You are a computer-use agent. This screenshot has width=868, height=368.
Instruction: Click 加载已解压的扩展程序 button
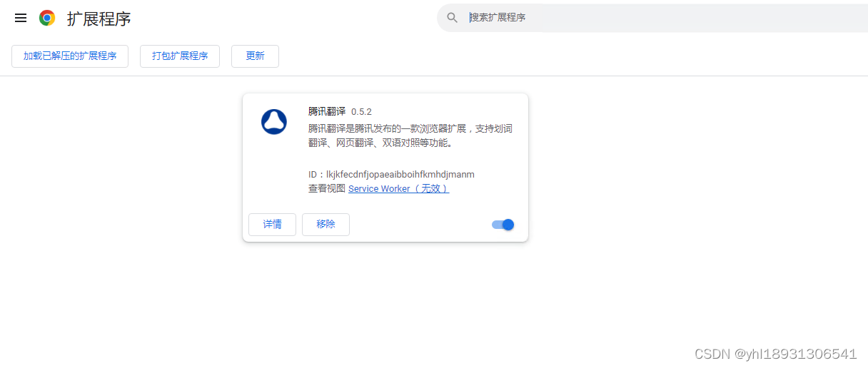[70, 56]
